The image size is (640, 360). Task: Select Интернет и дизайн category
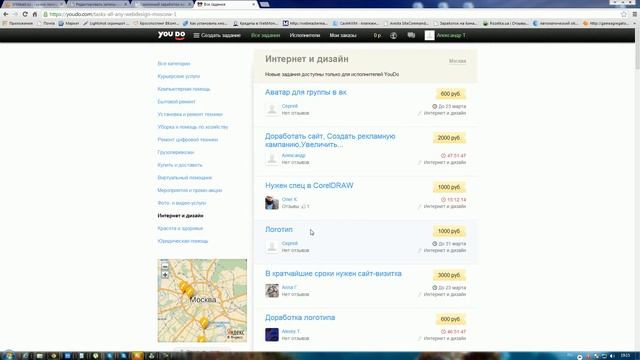click(x=180, y=216)
